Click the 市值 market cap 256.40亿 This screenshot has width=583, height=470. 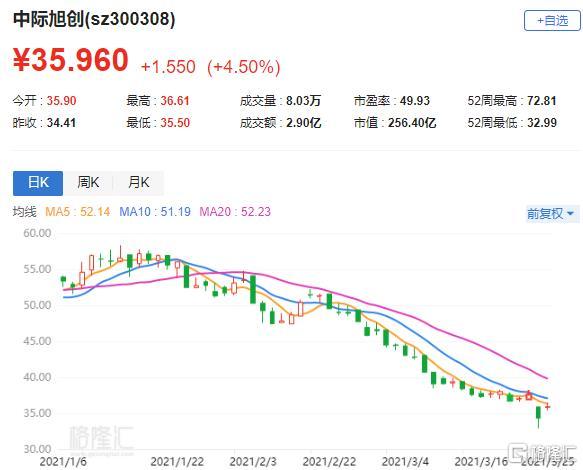click(412, 123)
